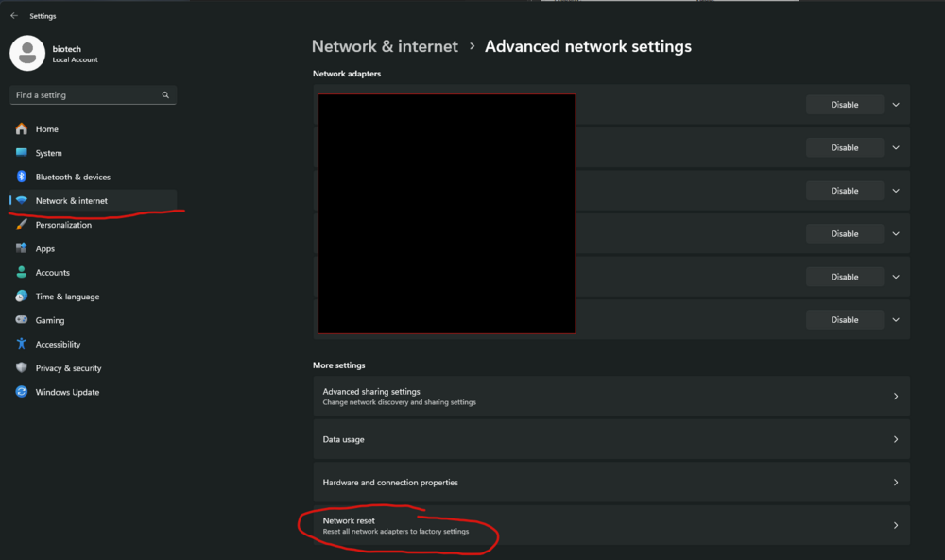Expand the third network adapter details

tap(896, 191)
